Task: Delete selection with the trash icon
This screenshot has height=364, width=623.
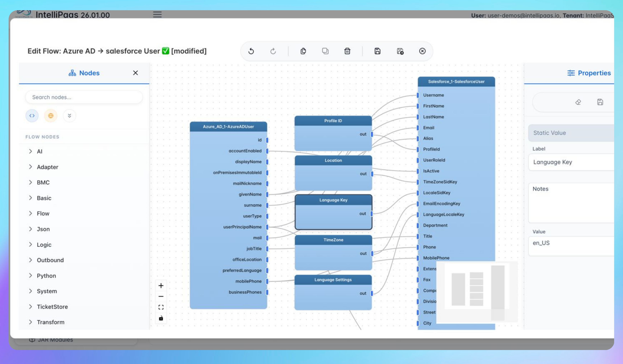Action: tap(347, 51)
